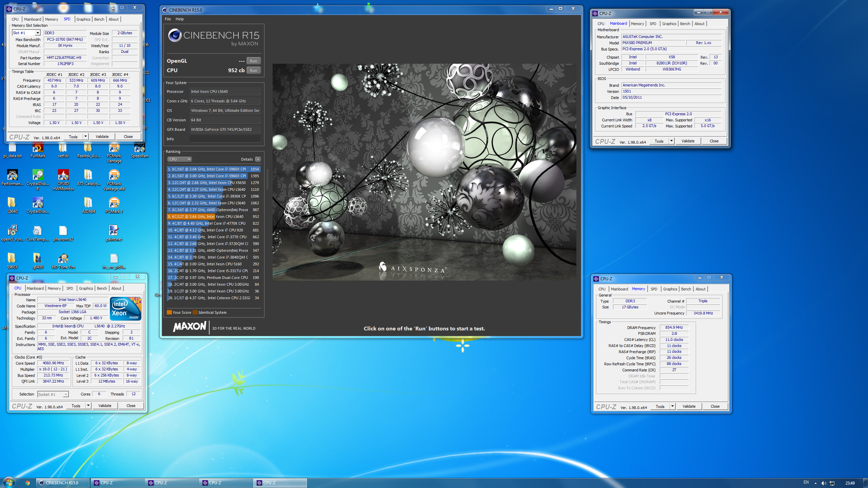Image resolution: width=868 pixels, height=488 pixels.
Task: Click the EN language indicator in the taskbar
Action: point(806,482)
